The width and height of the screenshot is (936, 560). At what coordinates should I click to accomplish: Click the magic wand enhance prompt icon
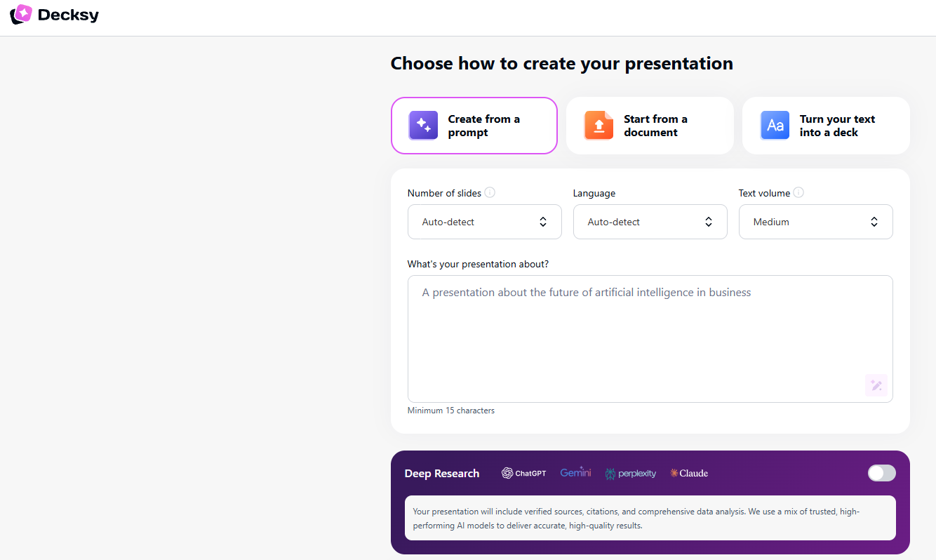876,385
